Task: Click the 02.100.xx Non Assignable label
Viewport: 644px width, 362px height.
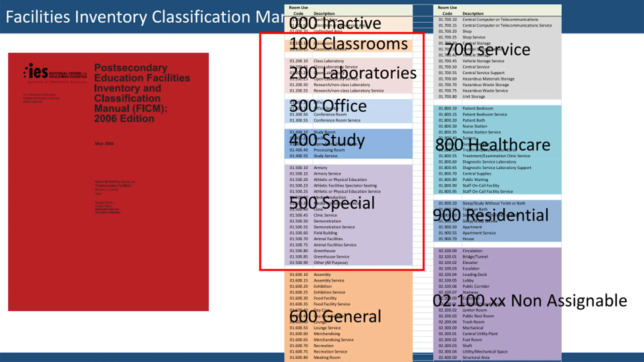Action: pos(530,300)
